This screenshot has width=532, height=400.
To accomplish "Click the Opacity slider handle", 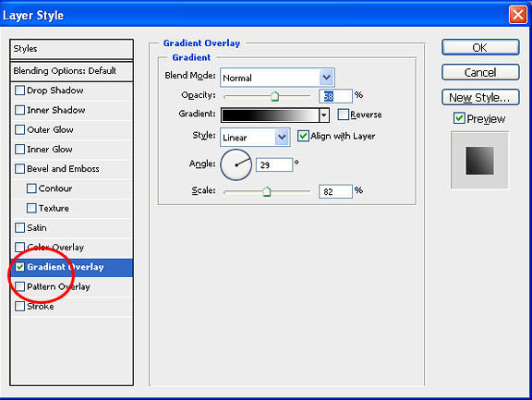I will [x=275, y=97].
